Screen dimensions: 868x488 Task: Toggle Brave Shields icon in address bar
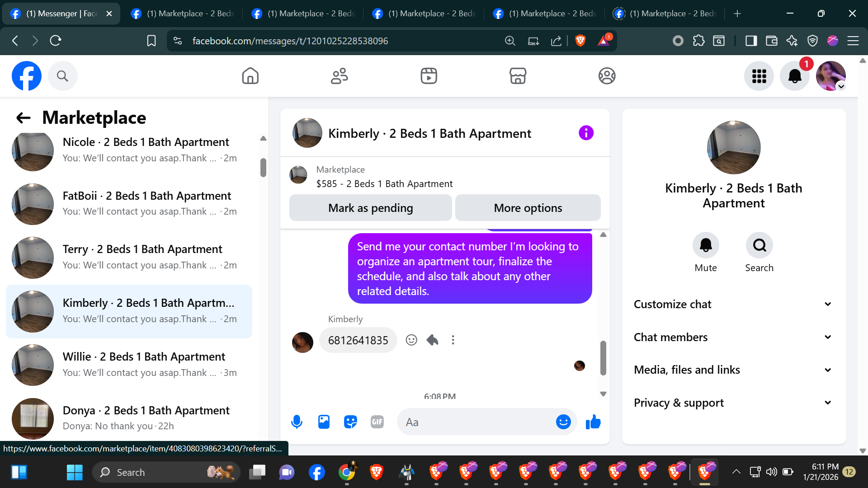(x=580, y=41)
